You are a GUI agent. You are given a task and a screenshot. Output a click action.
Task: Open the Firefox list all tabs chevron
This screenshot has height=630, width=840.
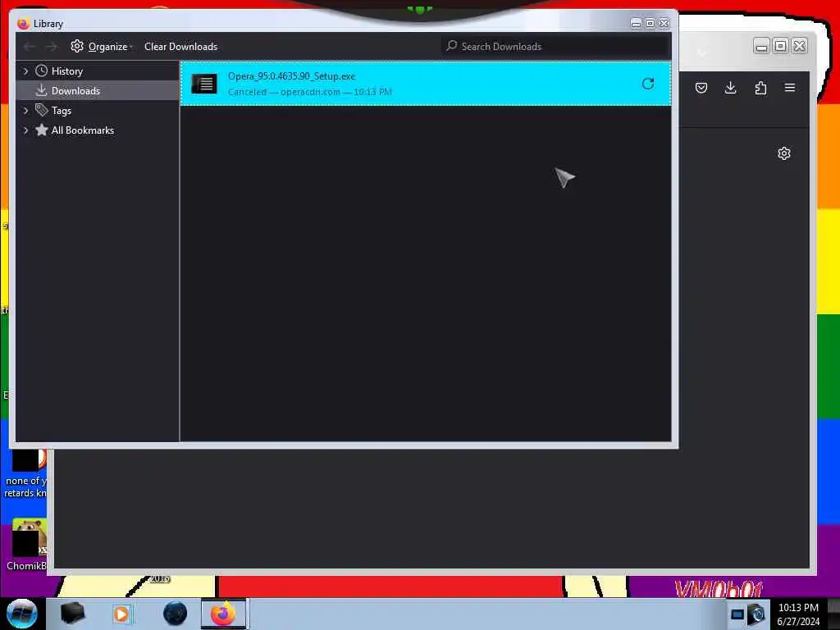702,52
